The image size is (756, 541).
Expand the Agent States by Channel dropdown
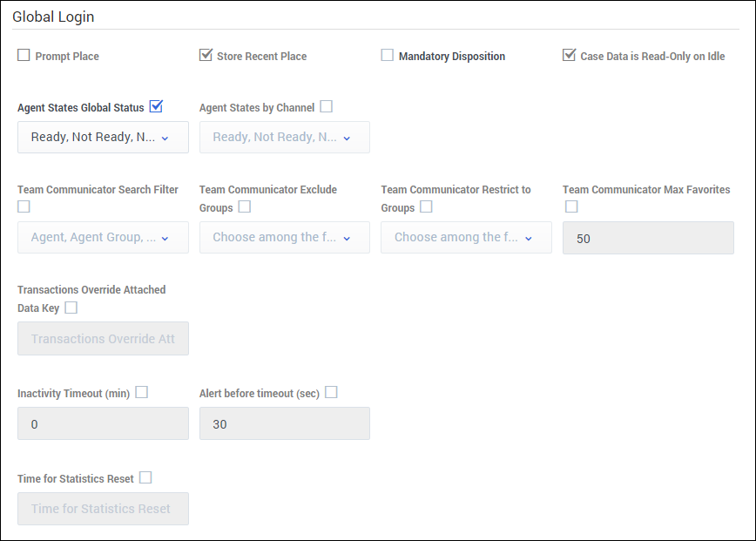284,138
